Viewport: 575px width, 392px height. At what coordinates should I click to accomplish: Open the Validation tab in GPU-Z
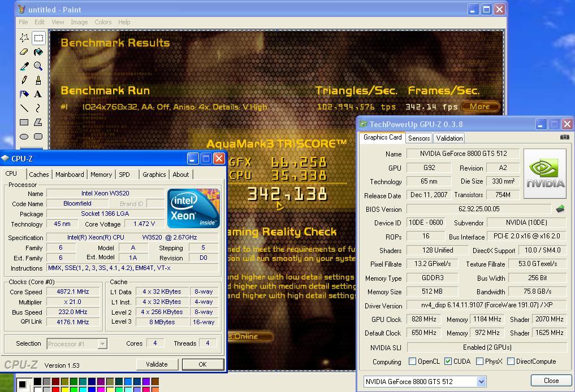(x=449, y=138)
